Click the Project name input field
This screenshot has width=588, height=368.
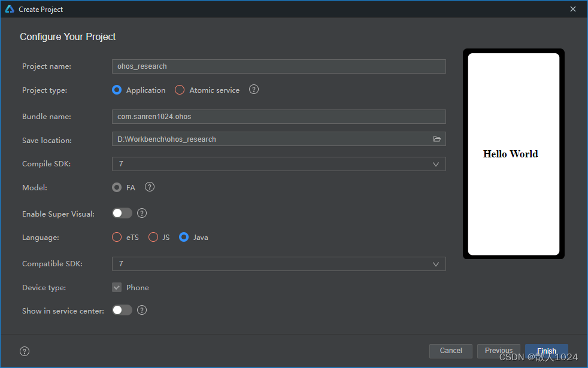coord(278,66)
